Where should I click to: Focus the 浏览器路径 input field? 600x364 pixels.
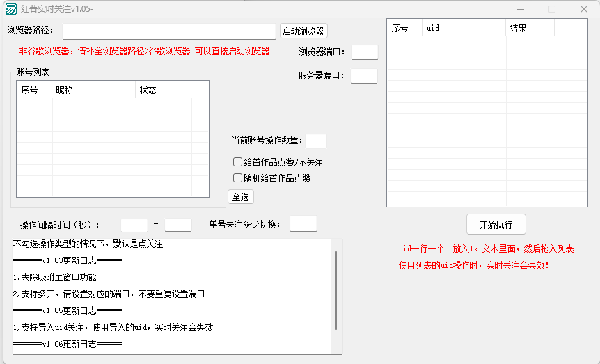(x=169, y=31)
